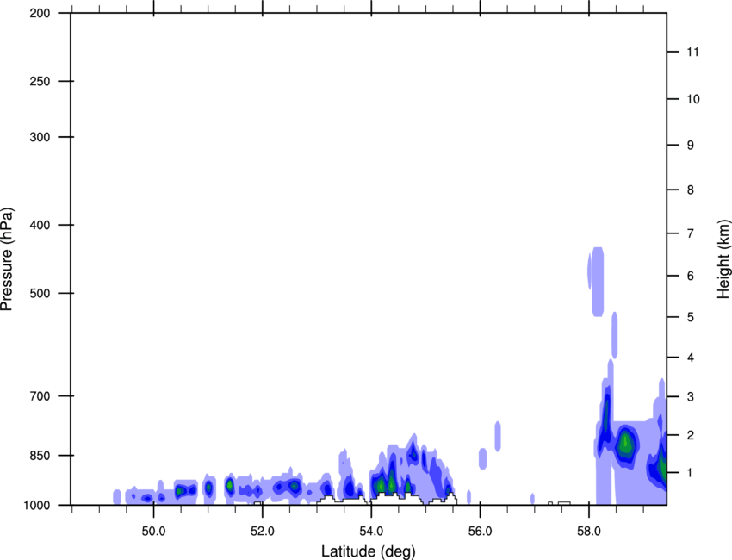The height and width of the screenshot is (560, 732).
Task: Click the 7 km height label
Action: point(691,233)
